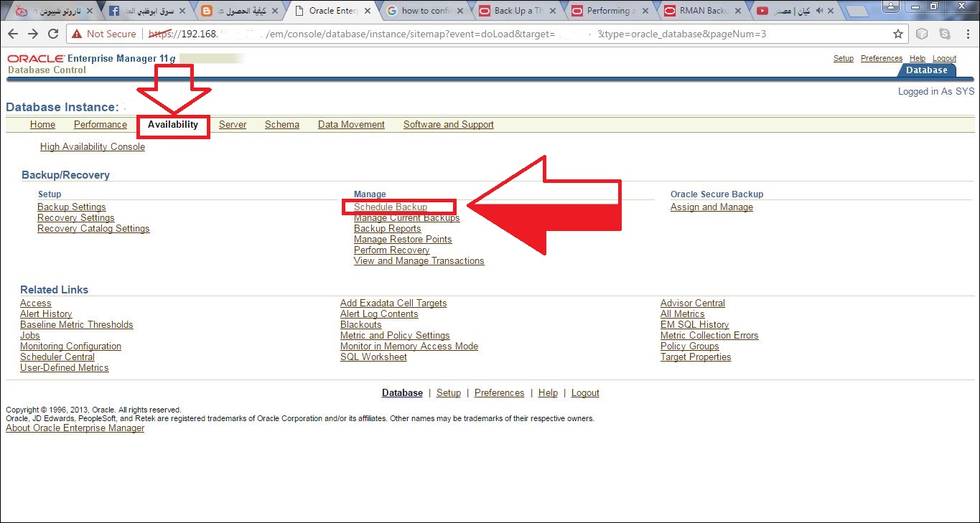Open the Blogger tab
Image resolution: width=980 pixels, height=523 pixels.
(x=240, y=11)
